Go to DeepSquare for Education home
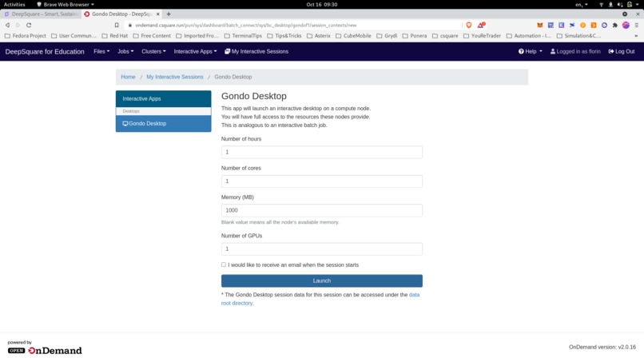This screenshot has height=362, width=644. click(45, 51)
